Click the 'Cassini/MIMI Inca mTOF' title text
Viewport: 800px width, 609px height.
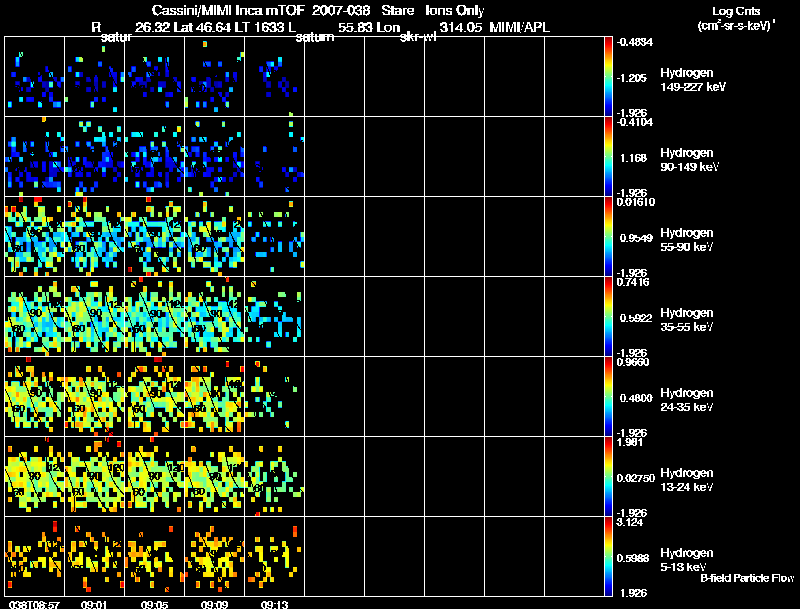(229, 11)
